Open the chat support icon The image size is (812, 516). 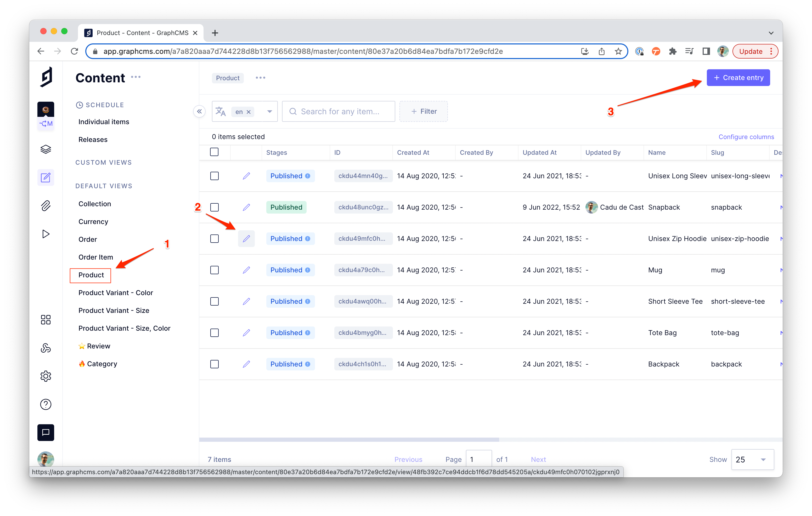[x=46, y=432]
